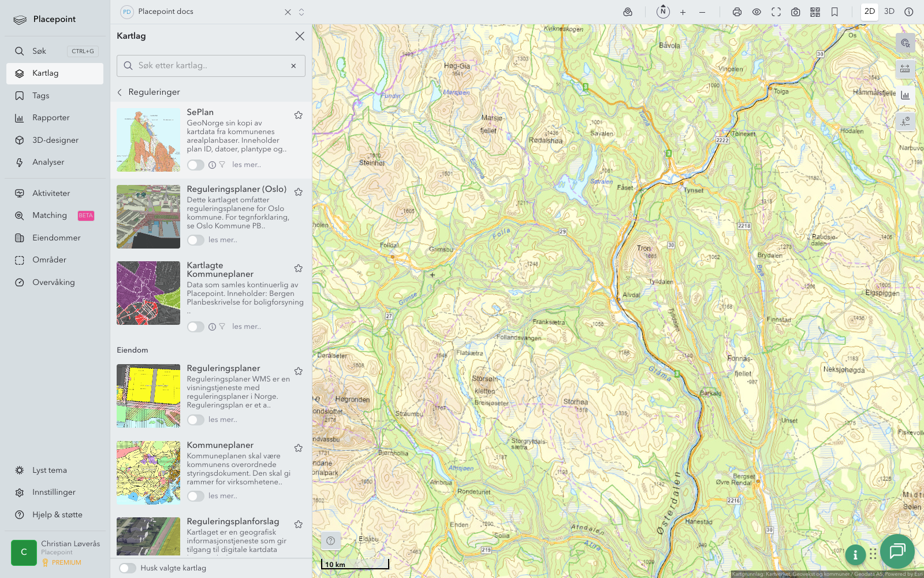Read more about Kartlagte Kommuneplaner
Viewport: 924px width, 578px height.
tap(247, 327)
